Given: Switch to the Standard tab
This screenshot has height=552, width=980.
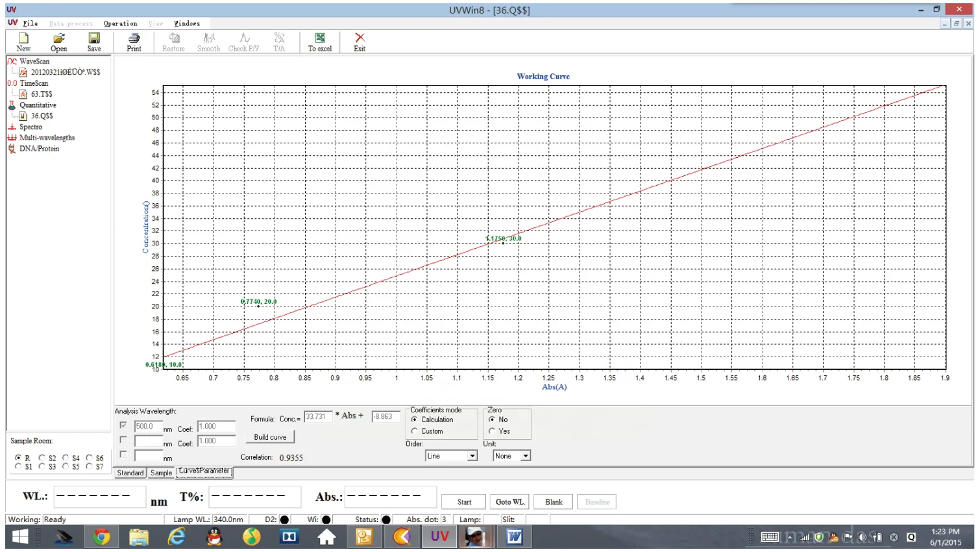Looking at the screenshot, I should 130,473.
